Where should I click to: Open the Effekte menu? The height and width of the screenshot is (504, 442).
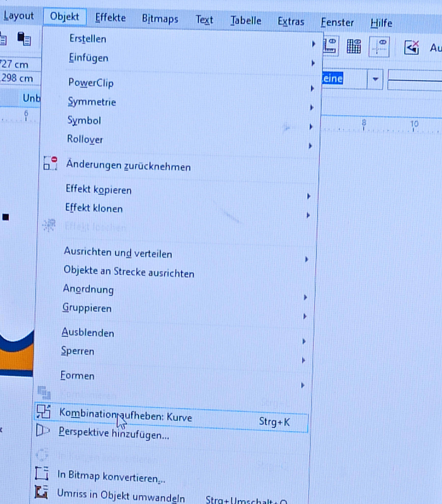(110, 18)
